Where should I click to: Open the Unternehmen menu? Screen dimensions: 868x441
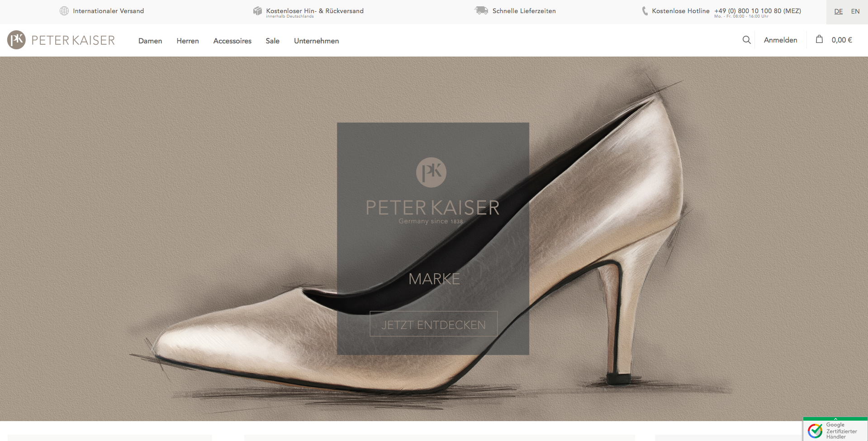click(316, 41)
